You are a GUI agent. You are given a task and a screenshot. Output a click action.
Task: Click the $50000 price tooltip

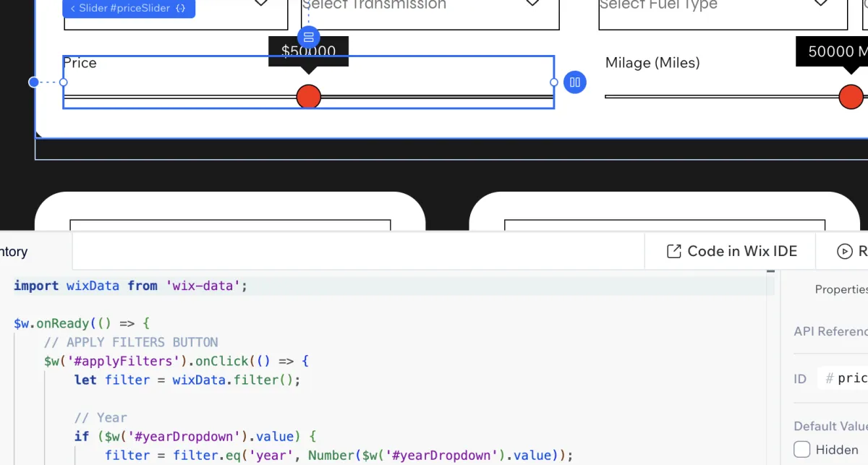309,51
